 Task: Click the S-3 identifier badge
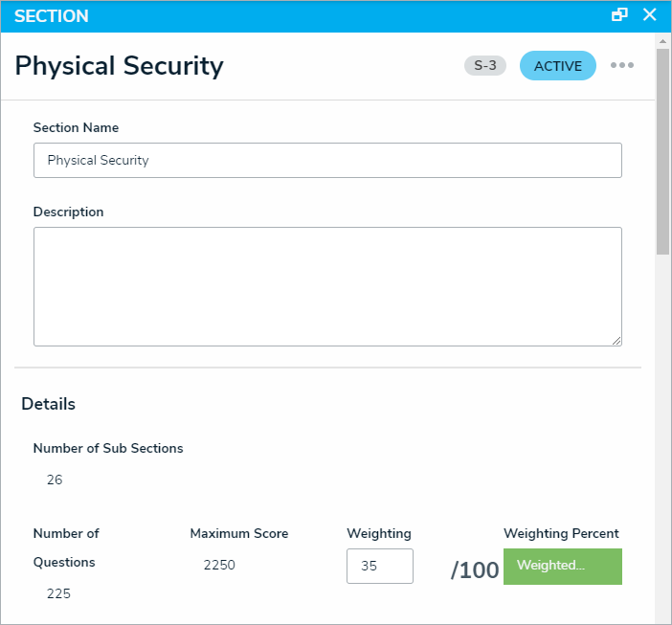[485, 66]
